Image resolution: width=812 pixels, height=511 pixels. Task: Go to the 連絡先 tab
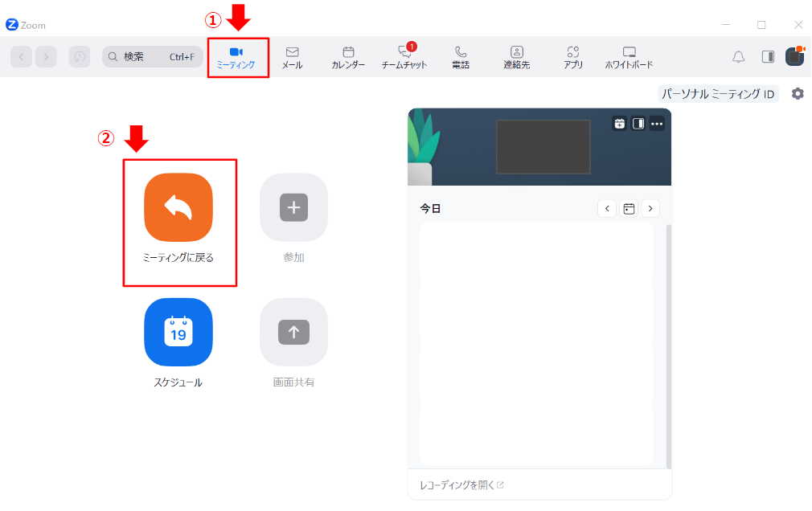(516, 58)
